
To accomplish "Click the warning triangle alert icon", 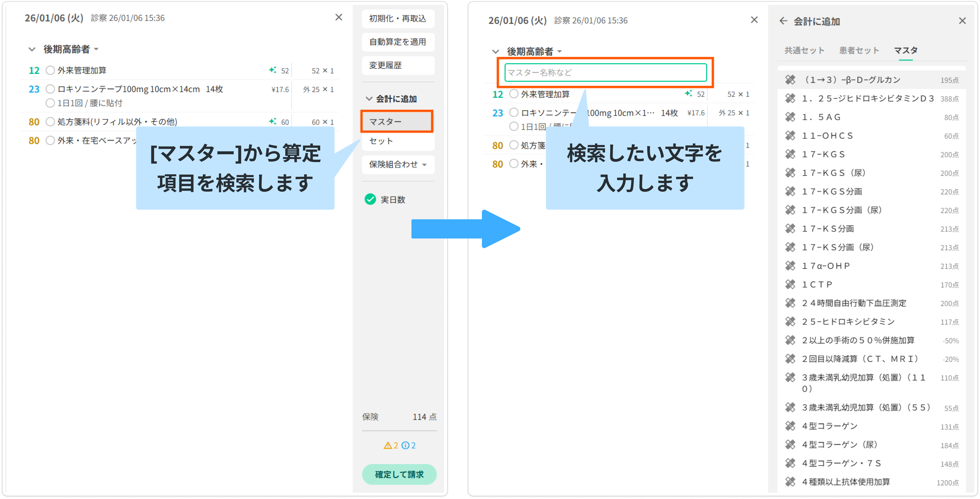I will pos(388,445).
